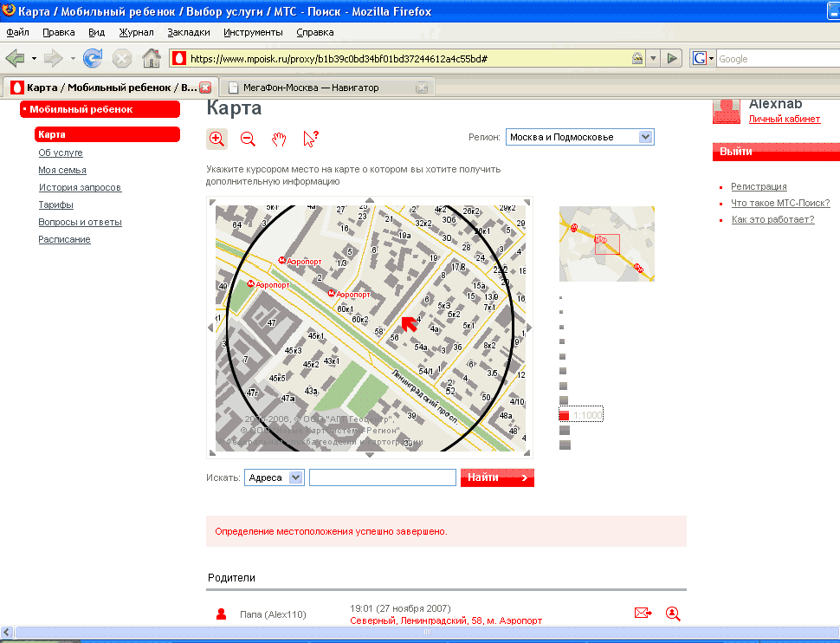Image resolution: width=840 pixels, height=643 pixels.
Task: Pan the map east with right arrow
Action: tap(529, 328)
